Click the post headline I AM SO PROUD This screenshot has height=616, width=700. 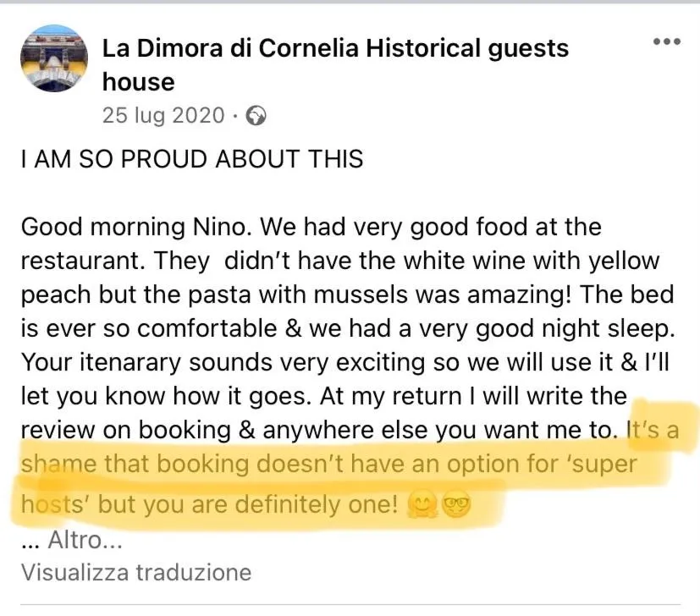191,158
